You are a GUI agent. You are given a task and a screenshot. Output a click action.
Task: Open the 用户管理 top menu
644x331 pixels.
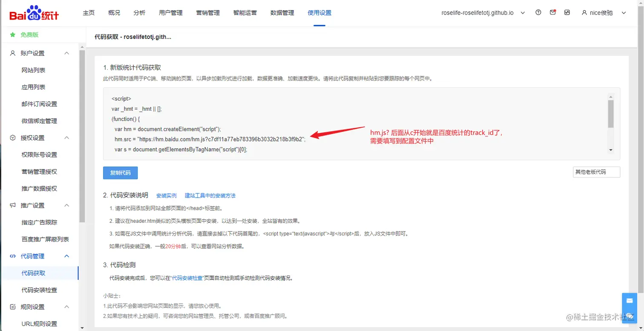click(x=171, y=13)
